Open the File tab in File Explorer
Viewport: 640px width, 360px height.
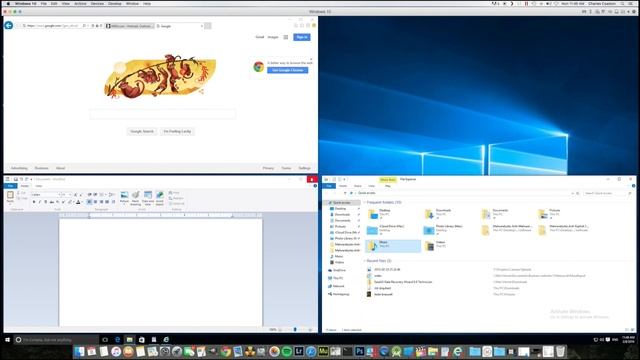pyautogui.click(x=329, y=186)
